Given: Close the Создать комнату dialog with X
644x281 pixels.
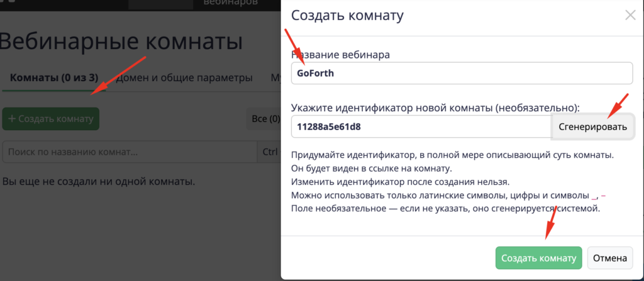Looking at the screenshot, I should (x=630, y=15).
